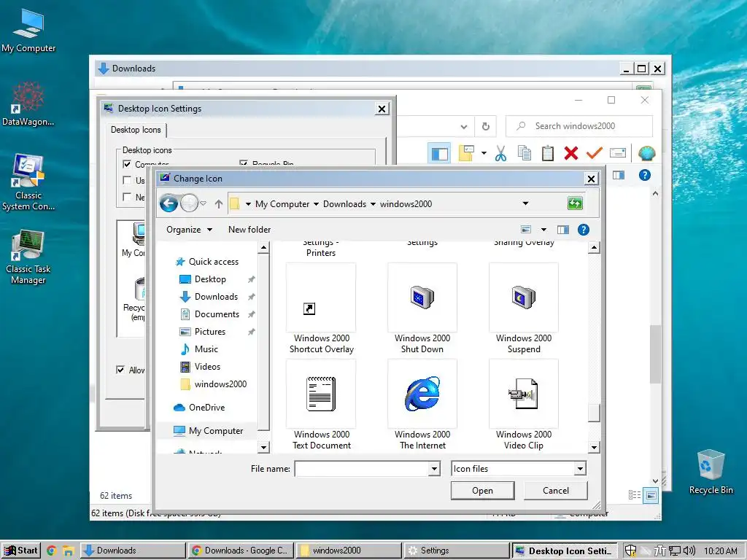Click the Rename icon in explorer toolbar
Viewport: 747px width, 560px height.
click(x=617, y=153)
